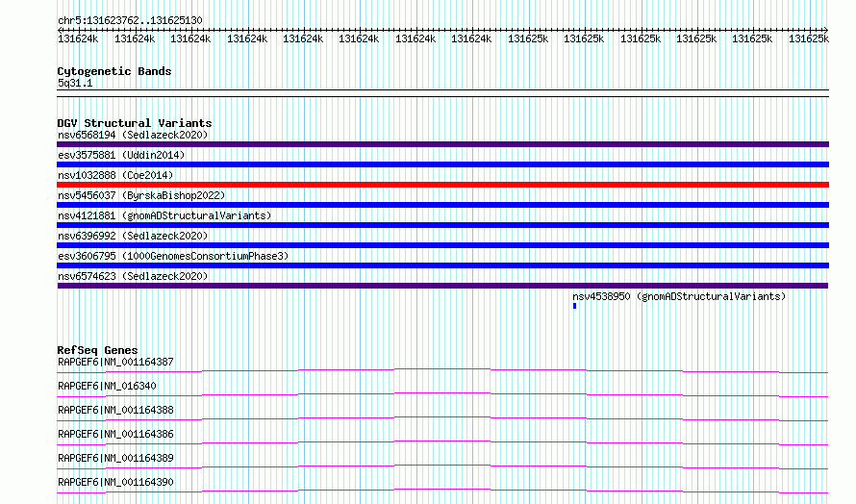
Task: Select the Cytogenetic Bands track heading
Action: [x=114, y=71]
